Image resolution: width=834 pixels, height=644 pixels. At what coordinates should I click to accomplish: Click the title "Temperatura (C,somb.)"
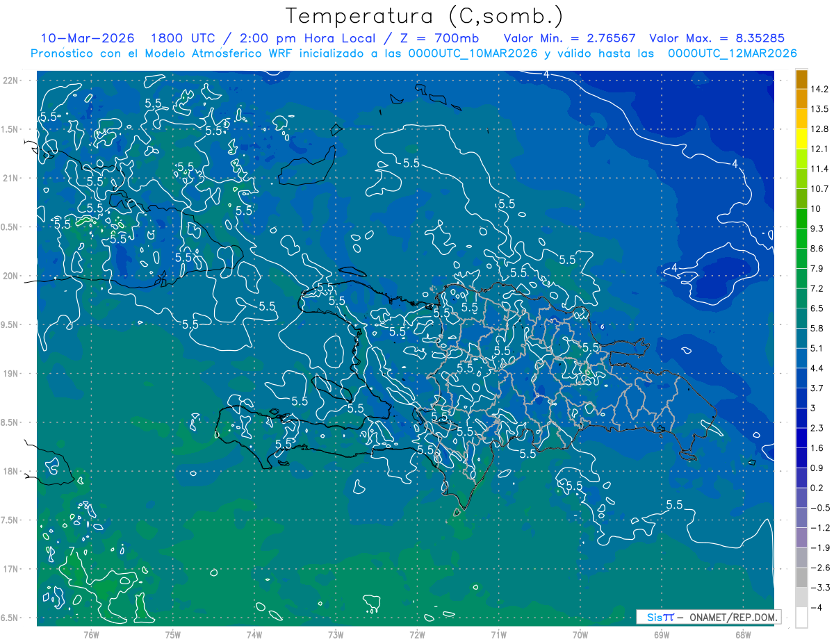425,16
